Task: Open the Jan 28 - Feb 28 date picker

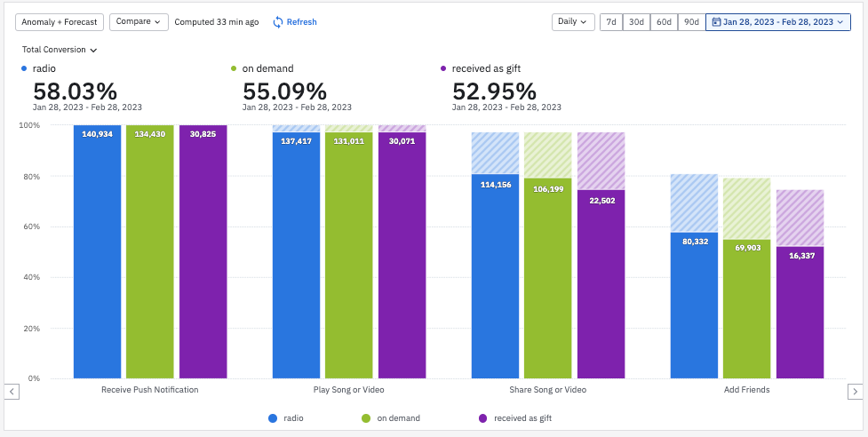Action: coord(777,22)
